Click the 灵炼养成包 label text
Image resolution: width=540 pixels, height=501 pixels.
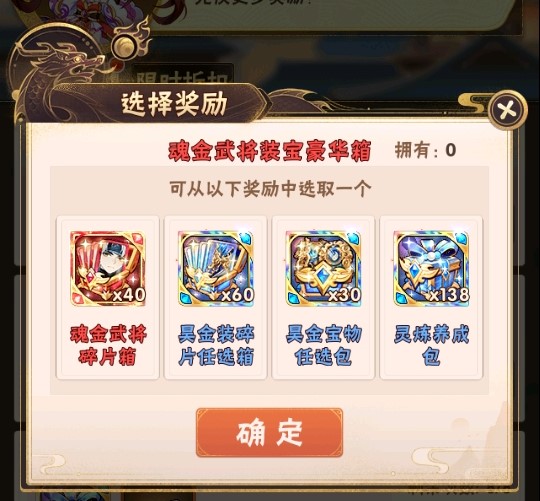(431, 345)
